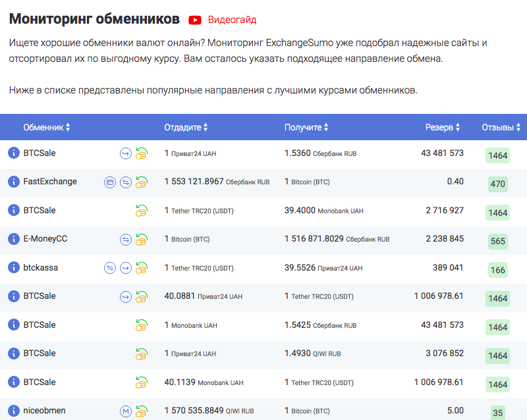The height and width of the screenshot is (420, 527).
Task: Click coins icon in BTCSale 40.0881 row
Action: coord(142,297)
